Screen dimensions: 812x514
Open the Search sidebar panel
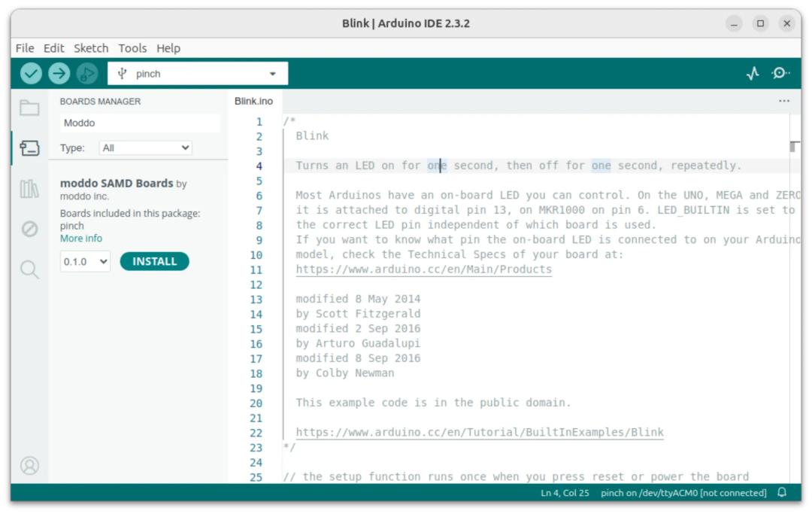point(29,269)
